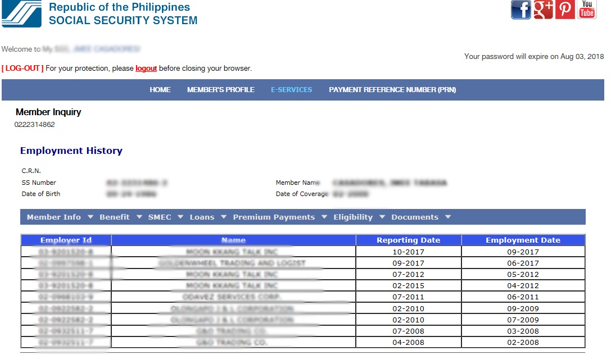Viewport: 611px width, 364px height.
Task: Open the Facebook page icon
Action: 521,9
